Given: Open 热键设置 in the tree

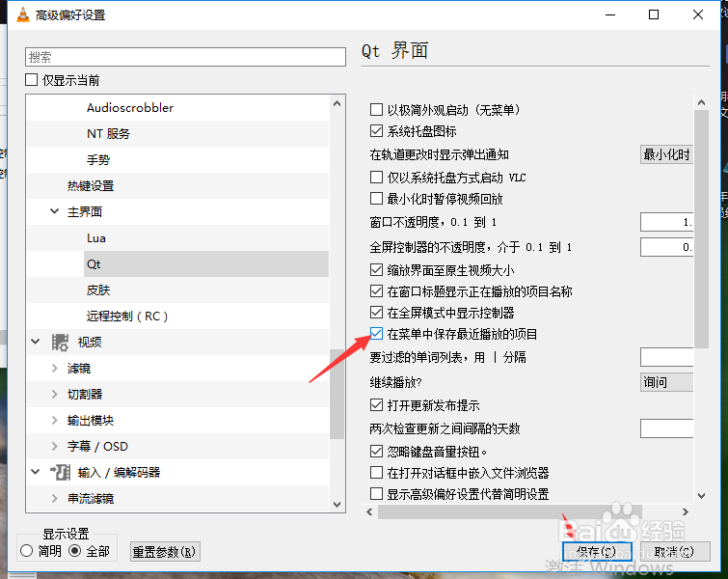Looking at the screenshot, I should click(x=91, y=186).
